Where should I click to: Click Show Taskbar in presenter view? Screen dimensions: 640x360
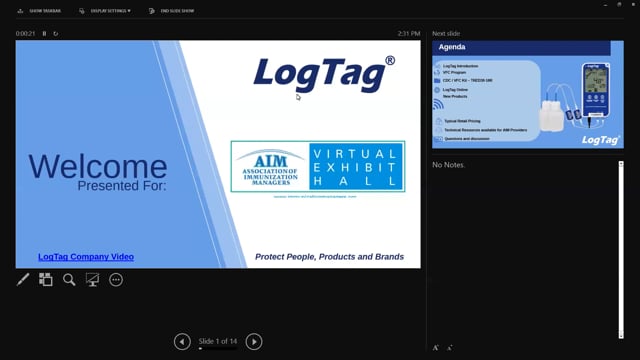39,11
